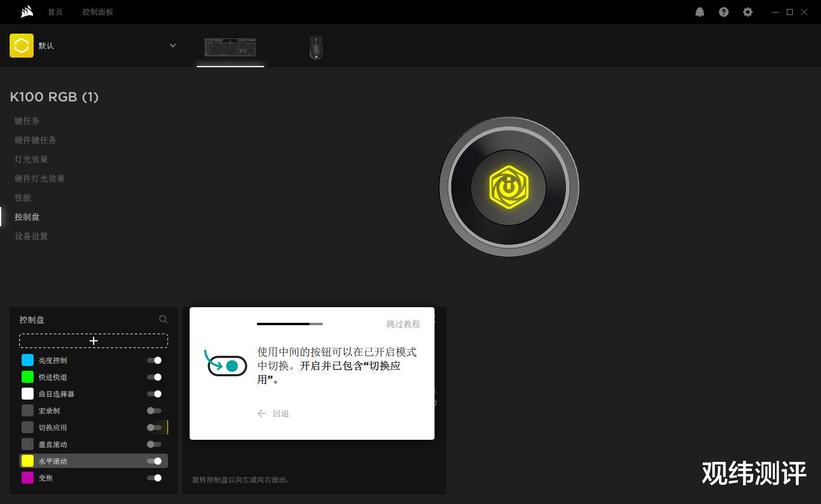
Task: Click the Corsair logo in the title bar
Action: 26,11
